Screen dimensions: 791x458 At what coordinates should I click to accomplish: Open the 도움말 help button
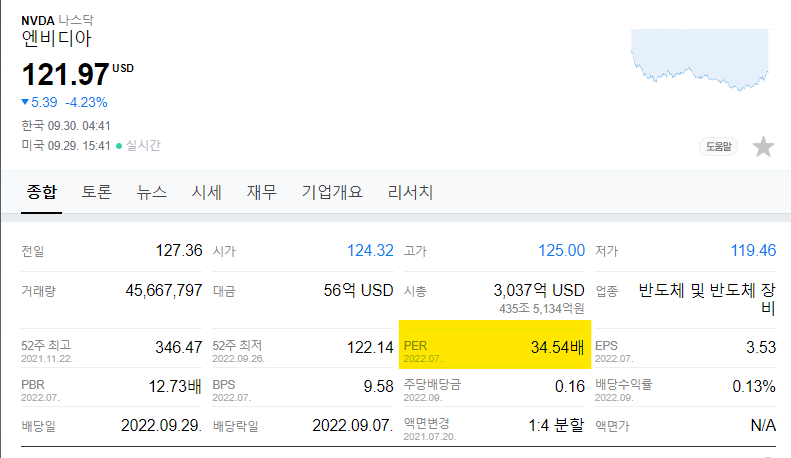coord(718,146)
